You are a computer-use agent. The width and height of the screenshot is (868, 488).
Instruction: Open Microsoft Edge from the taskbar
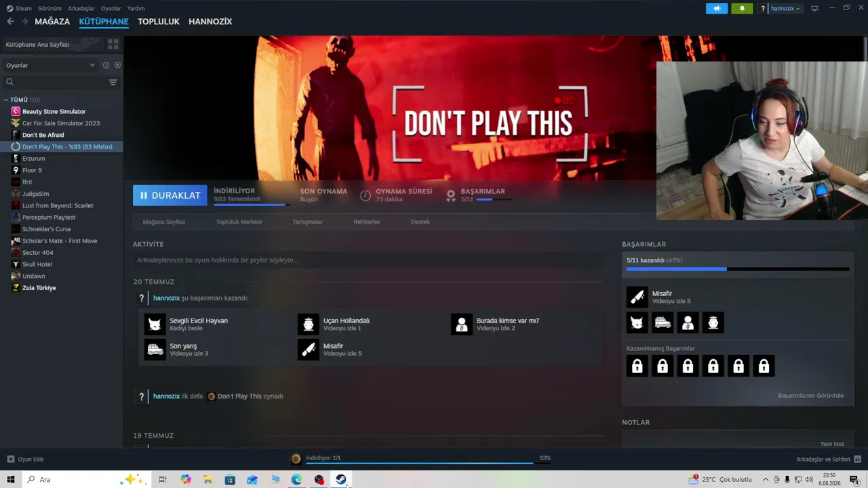point(296,480)
